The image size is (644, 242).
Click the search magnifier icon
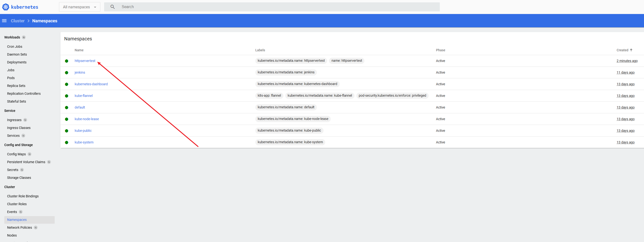112,7
